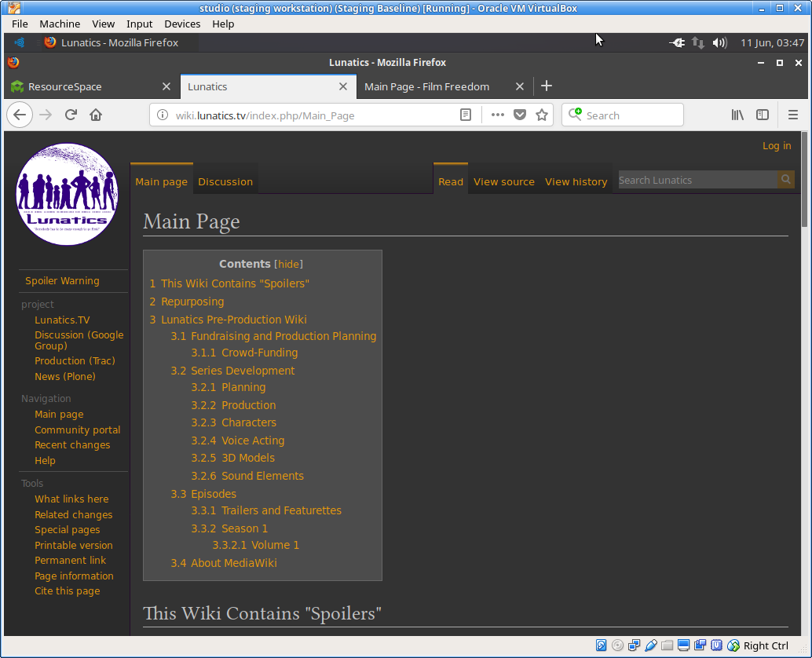The image size is (812, 658).
Task: Open page actions three-dot menu
Action: coord(497,115)
